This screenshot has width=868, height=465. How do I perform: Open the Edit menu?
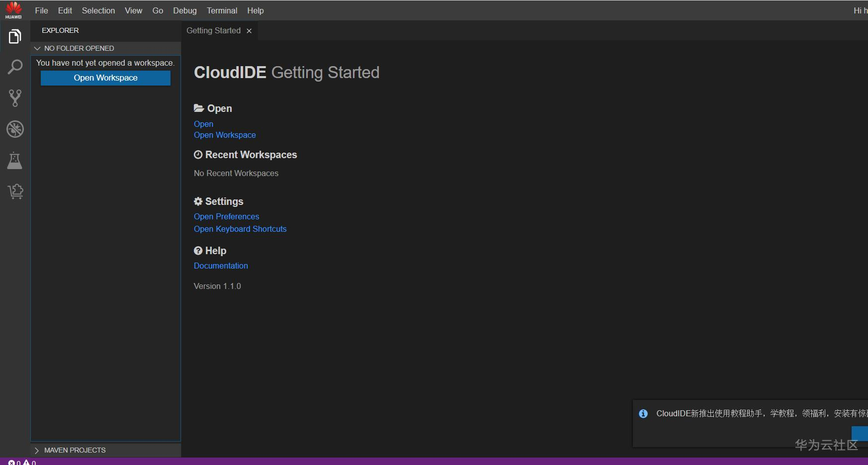point(65,10)
